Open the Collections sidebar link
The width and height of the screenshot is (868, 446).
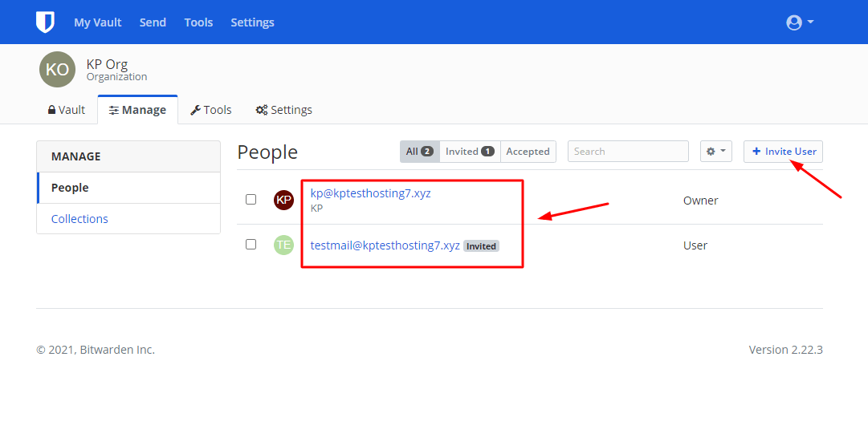coord(79,218)
